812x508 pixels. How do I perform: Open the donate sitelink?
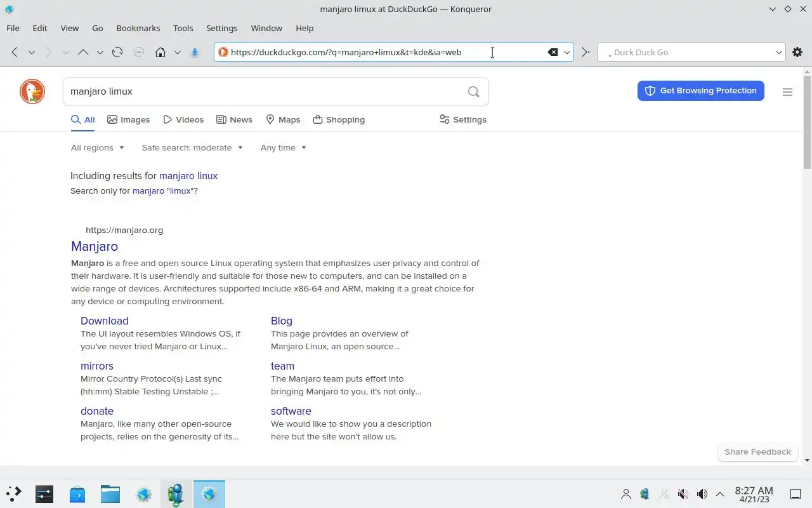point(97,411)
